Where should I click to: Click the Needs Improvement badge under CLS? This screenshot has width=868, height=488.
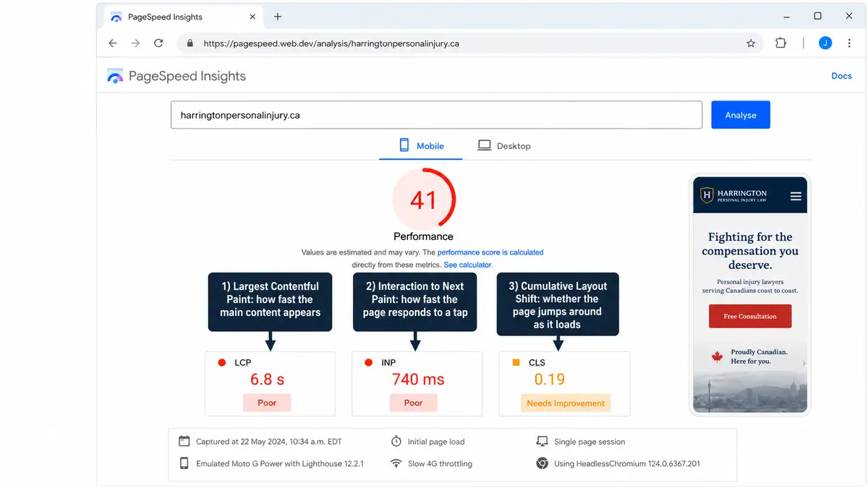tap(566, 403)
